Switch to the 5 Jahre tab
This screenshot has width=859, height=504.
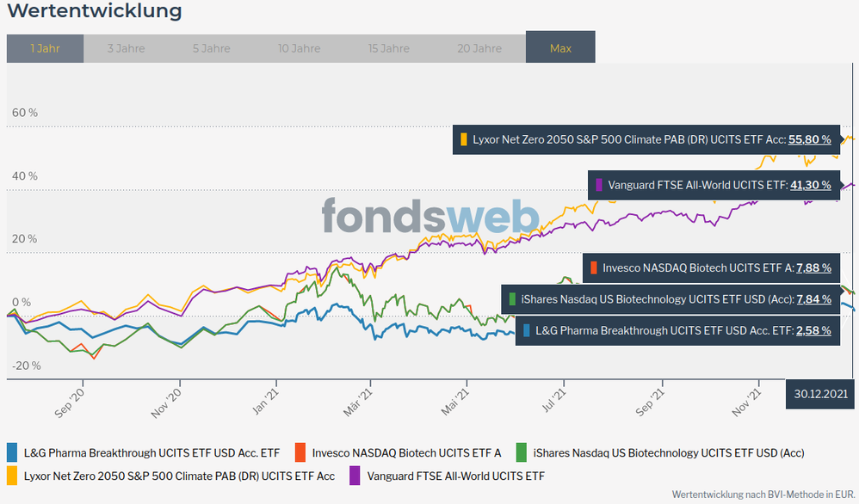point(211,48)
